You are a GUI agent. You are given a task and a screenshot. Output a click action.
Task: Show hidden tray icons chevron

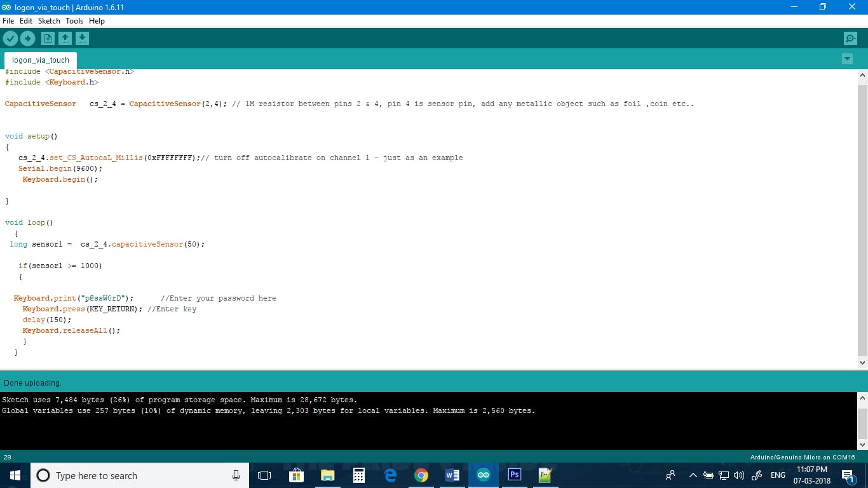coord(693,475)
